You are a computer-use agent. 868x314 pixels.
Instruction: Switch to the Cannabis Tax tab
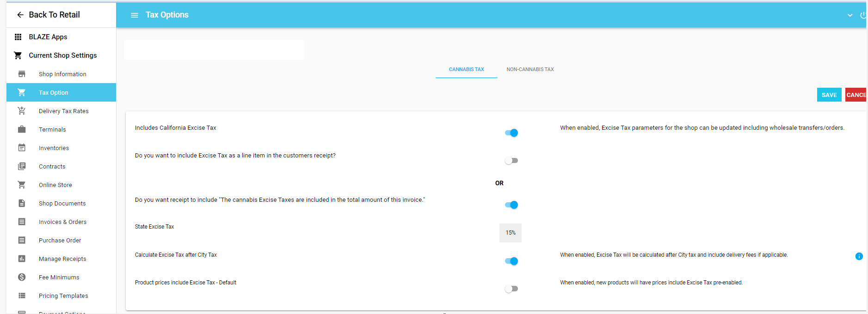[467, 70]
